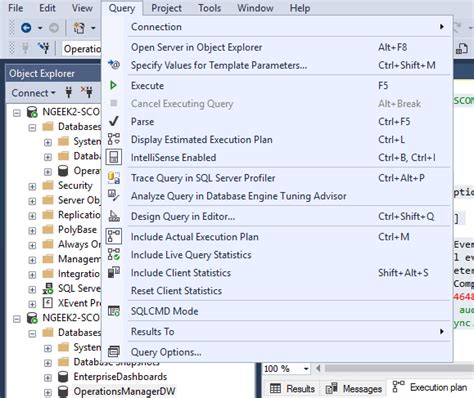Toggle Include Client Statistics
Image resolution: width=474 pixels, height=398 pixels.
(x=278, y=273)
